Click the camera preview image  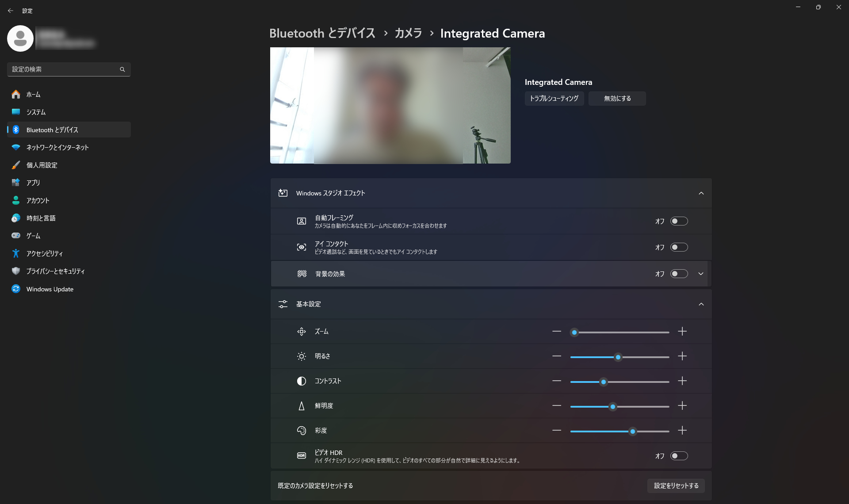(x=390, y=105)
